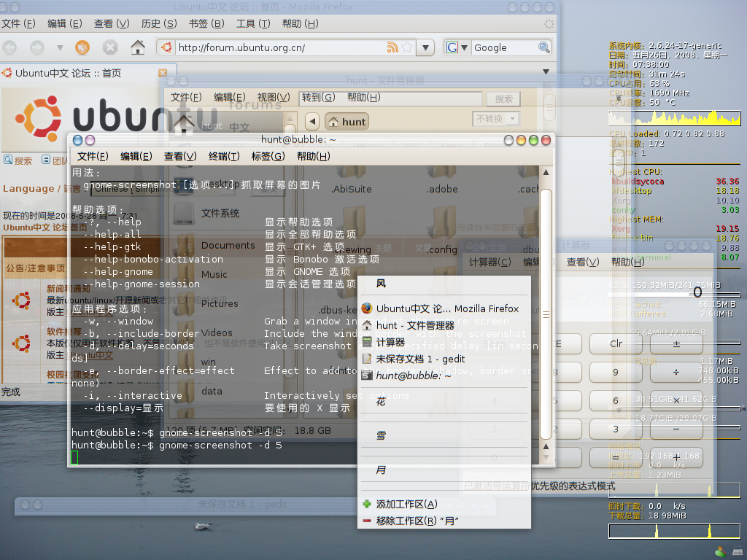
Task: Click RSS feed icon in address bar
Action: 392,47
